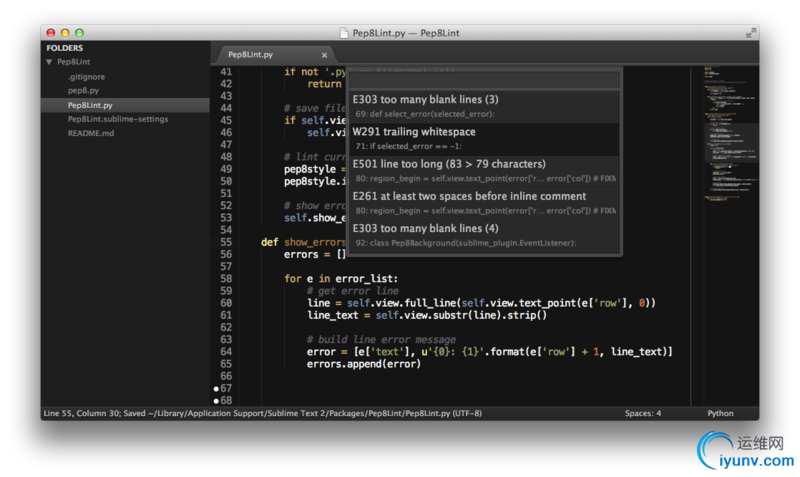Click line number 41 in the gutter
The image size is (800, 477).
pos(226,72)
